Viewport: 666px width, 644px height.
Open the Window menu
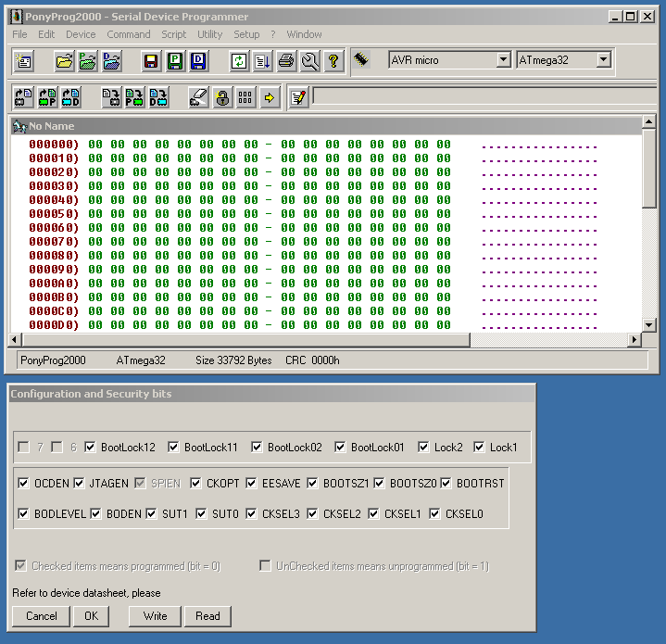coord(304,34)
